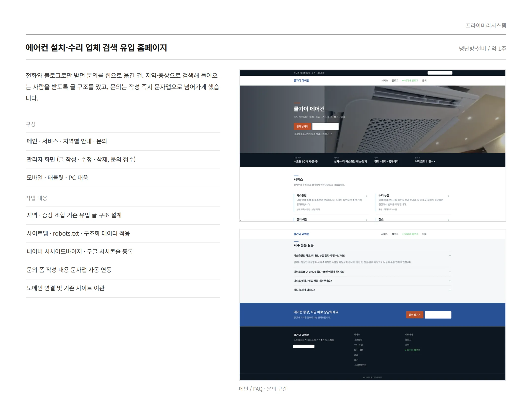Click the row '모바일 · 태블릿 · PC 대응'
The image size is (532, 413).
click(123, 178)
